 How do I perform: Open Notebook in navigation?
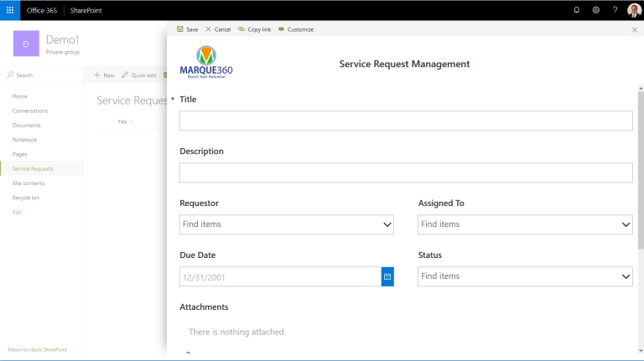click(x=24, y=140)
